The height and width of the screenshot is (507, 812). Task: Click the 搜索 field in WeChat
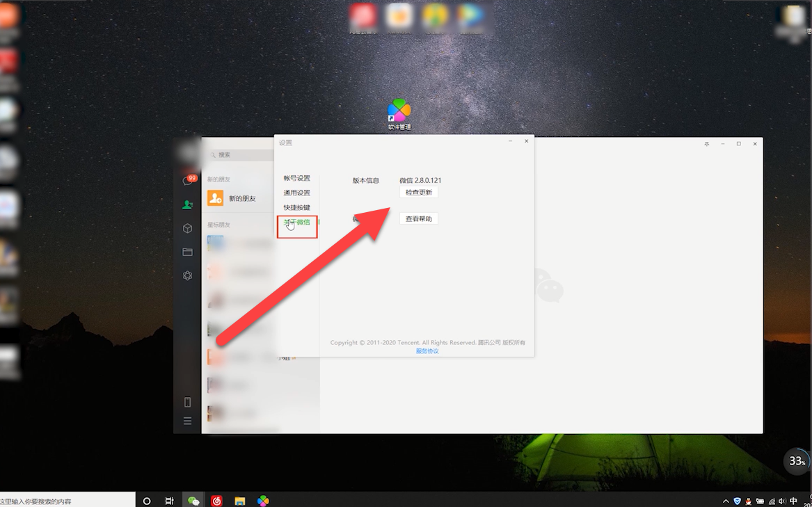pyautogui.click(x=240, y=155)
